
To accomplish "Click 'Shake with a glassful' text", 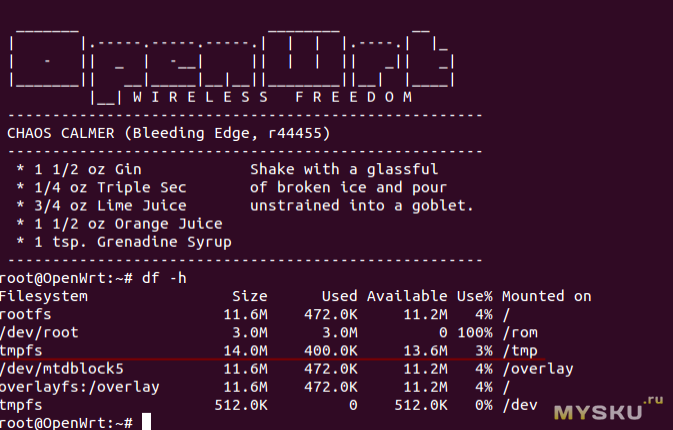I will (344, 170).
